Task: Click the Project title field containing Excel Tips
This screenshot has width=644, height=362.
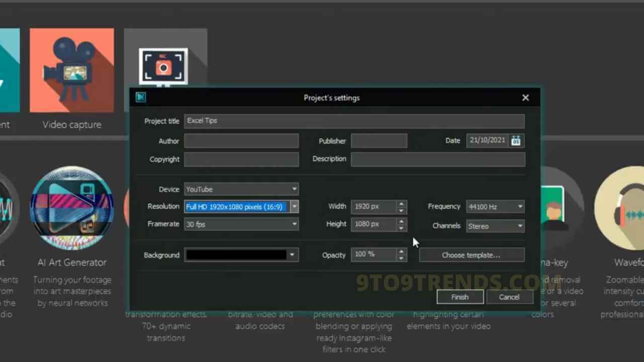Action: pos(354,121)
